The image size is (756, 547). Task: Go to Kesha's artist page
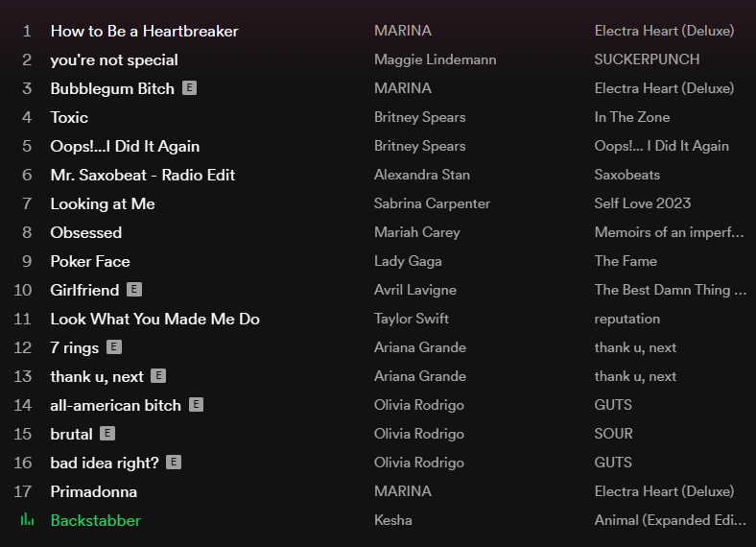[393, 520]
